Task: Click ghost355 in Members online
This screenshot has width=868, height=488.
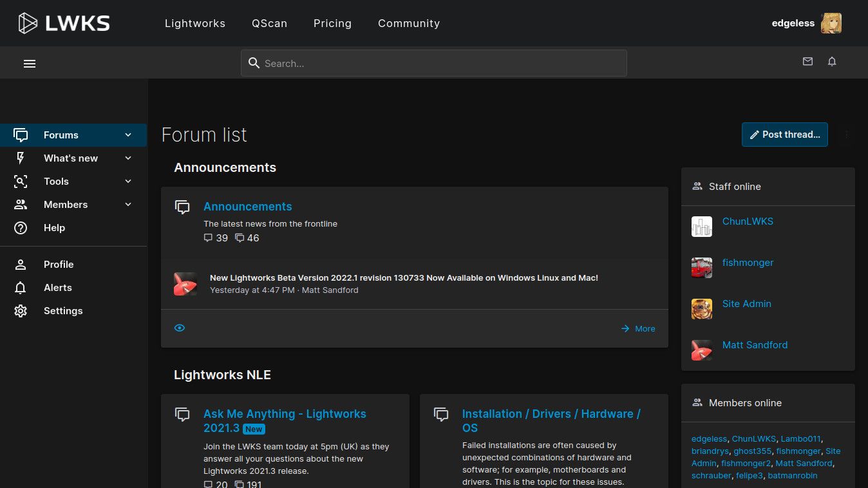Action: click(x=752, y=451)
